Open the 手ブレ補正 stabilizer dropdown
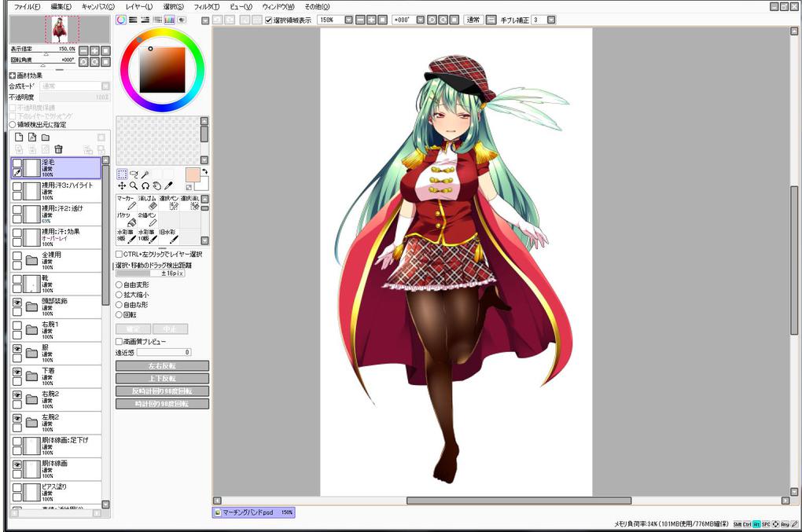This screenshot has height=532, width=802. [551, 20]
